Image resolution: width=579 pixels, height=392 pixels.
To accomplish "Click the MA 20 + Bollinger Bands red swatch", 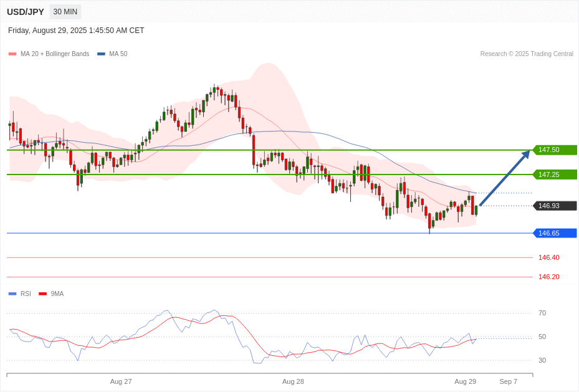I will (12, 54).
